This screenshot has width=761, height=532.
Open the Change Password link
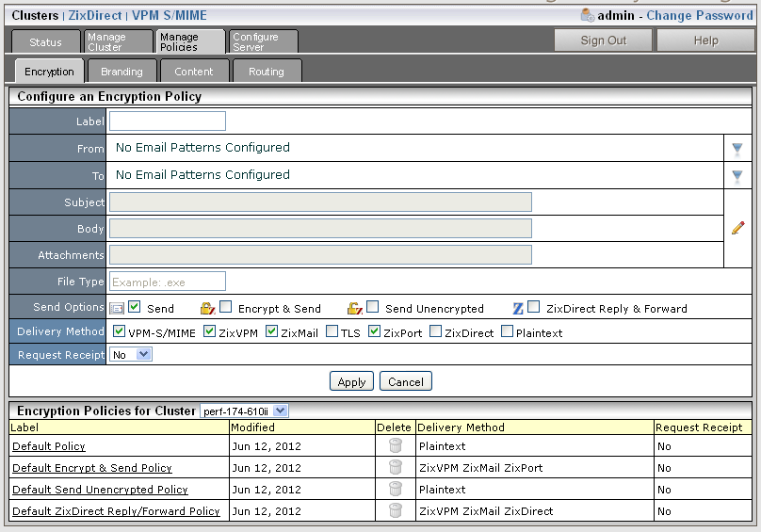pyautogui.click(x=699, y=15)
